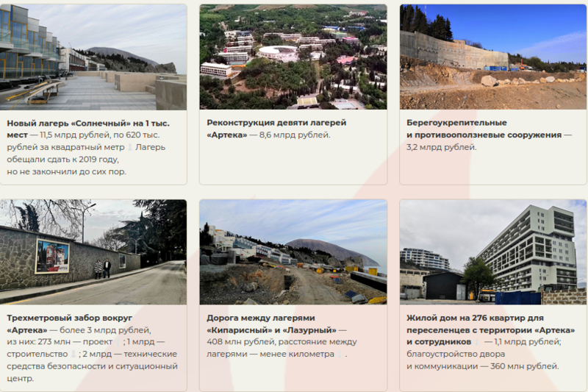The image size is (588, 392).
Task: Open the road construction photo between camps
Action: pyautogui.click(x=293, y=252)
